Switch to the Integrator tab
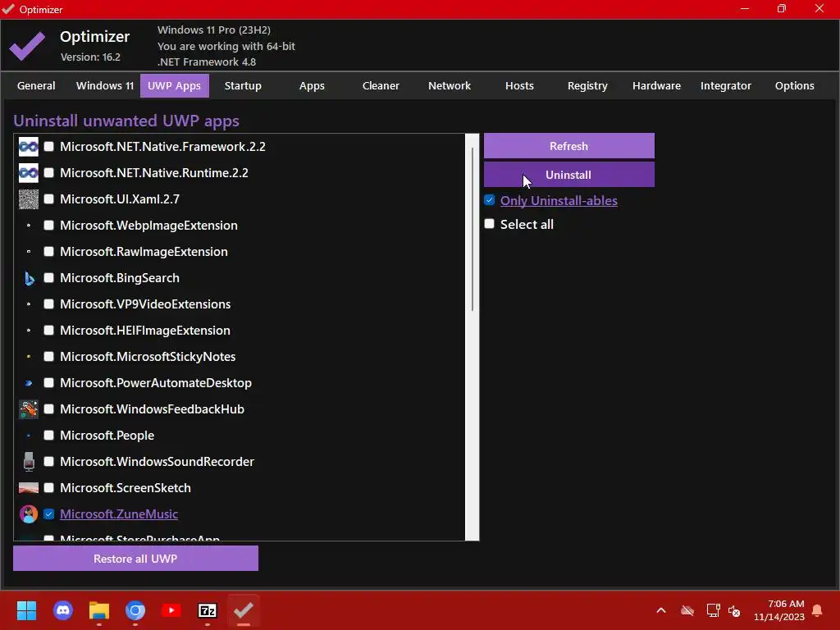Image resolution: width=840 pixels, height=630 pixels. 726,85
